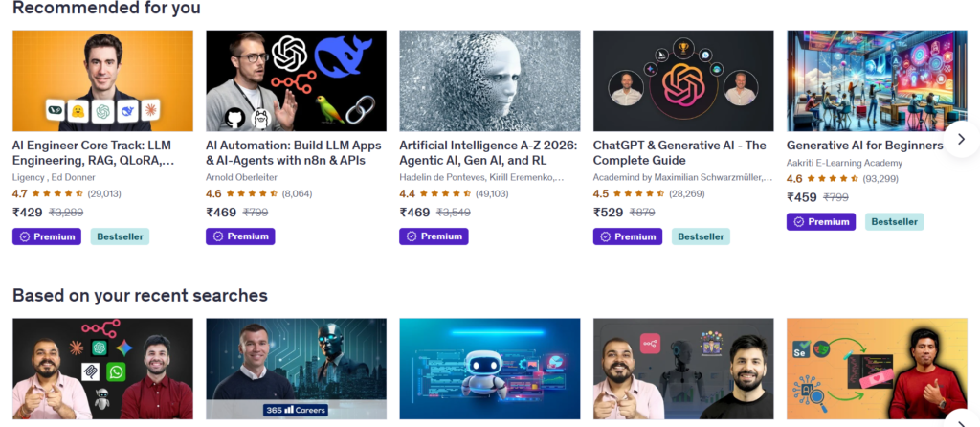Viewport: 980px width, 427px height.
Task: Select orange thumbnail with Ed Donner
Action: tap(103, 80)
